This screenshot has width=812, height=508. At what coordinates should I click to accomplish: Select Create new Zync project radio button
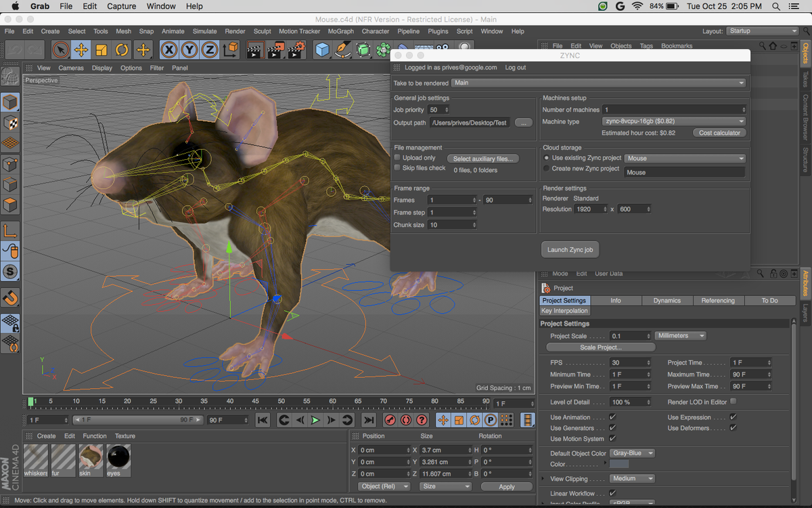pyautogui.click(x=547, y=168)
